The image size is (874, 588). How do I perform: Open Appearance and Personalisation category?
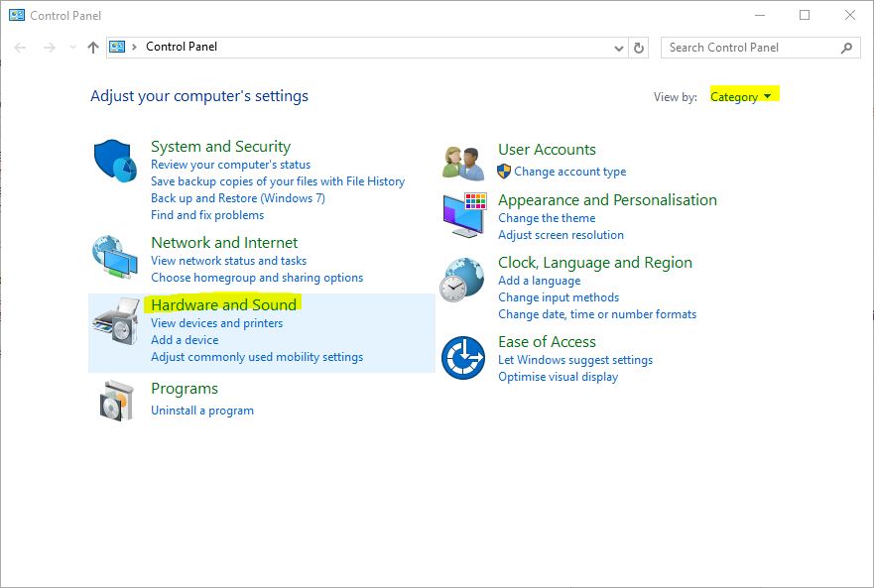pos(607,199)
